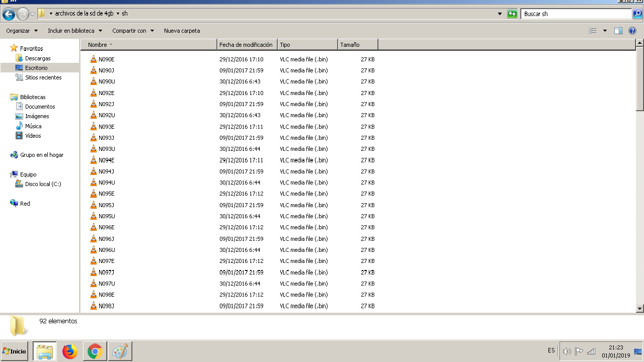Screen dimensions: 644x362
Task: Go back with the Back arrow button
Action: coord(9,14)
